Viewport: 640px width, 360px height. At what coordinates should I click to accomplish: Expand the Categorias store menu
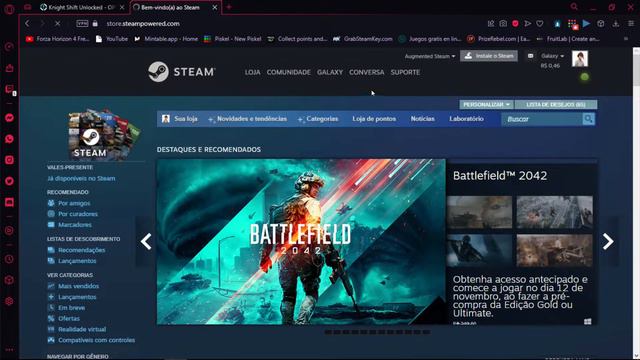318,119
